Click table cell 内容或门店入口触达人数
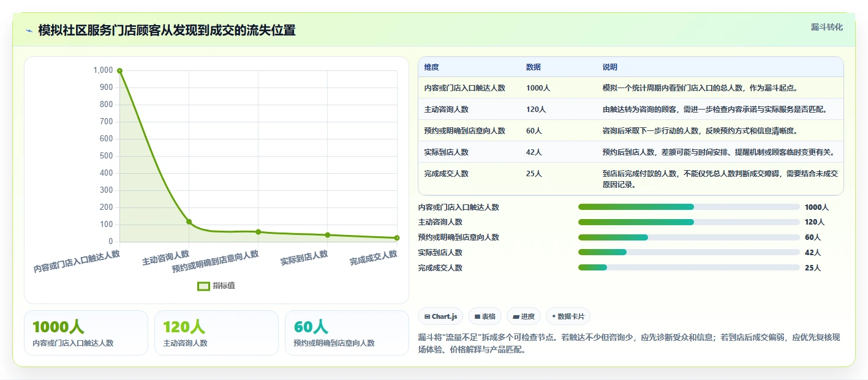 pos(465,88)
